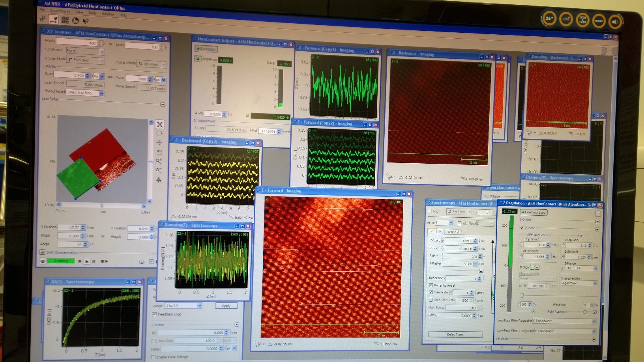
Task: Click the ellipsis button in Z Regulation window
Action: tap(598, 213)
